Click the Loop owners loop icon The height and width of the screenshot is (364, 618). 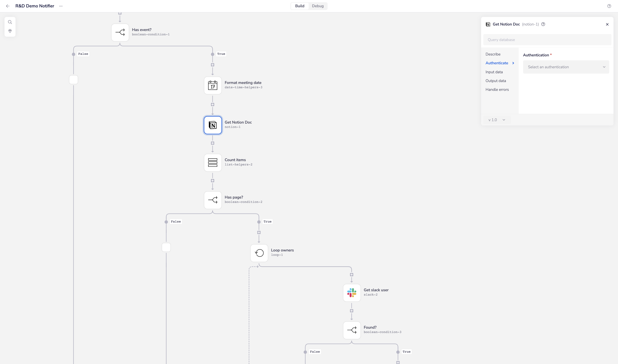[259, 253]
